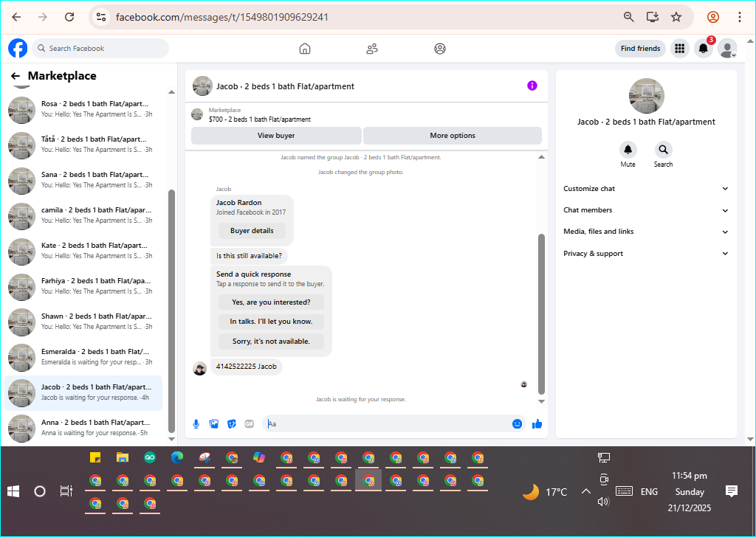Click the site information icon in address bar
This screenshot has height=537, width=756.
101,18
